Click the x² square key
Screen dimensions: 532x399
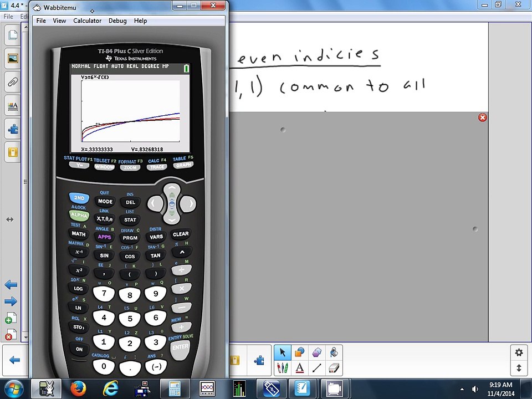click(79, 270)
